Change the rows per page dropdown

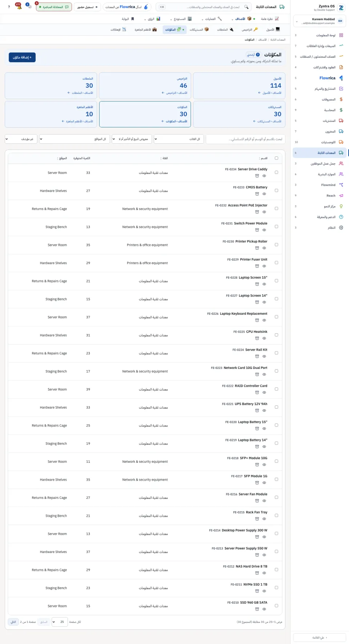(60, 622)
